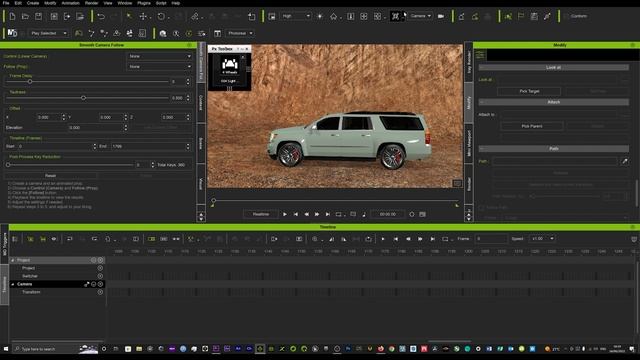
Task: Toggle the Follow Path checkbox in the Modify panel
Action: coord(482,207)
